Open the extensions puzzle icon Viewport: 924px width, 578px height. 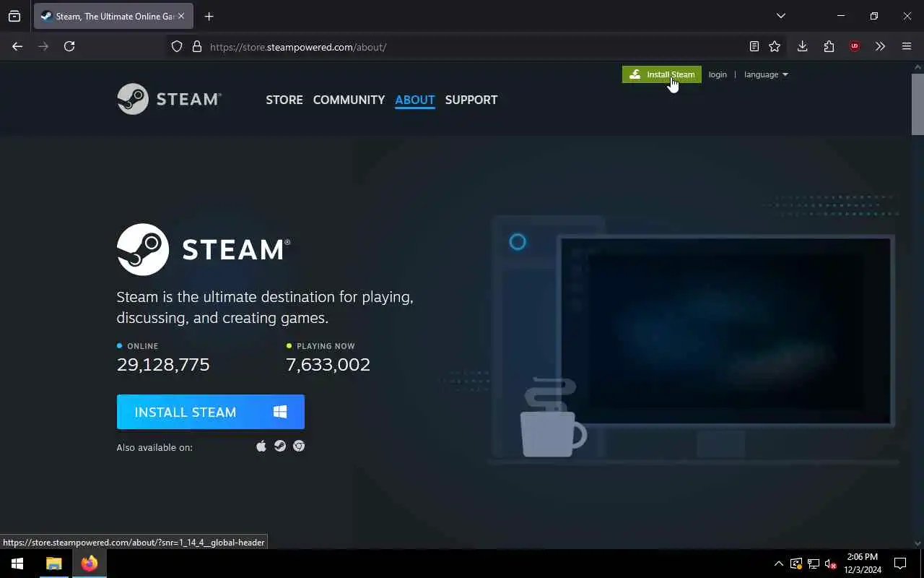click(x=829, y=46)
